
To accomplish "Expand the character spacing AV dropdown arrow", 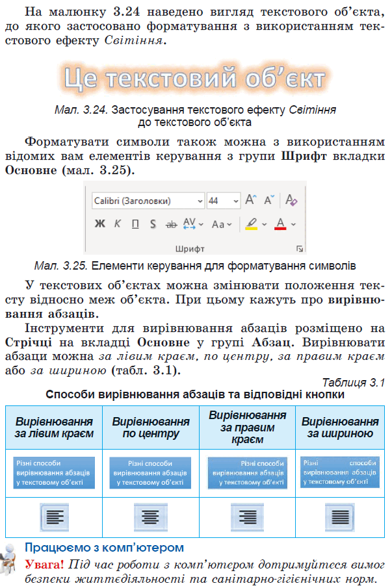I will tap(201, 225).
